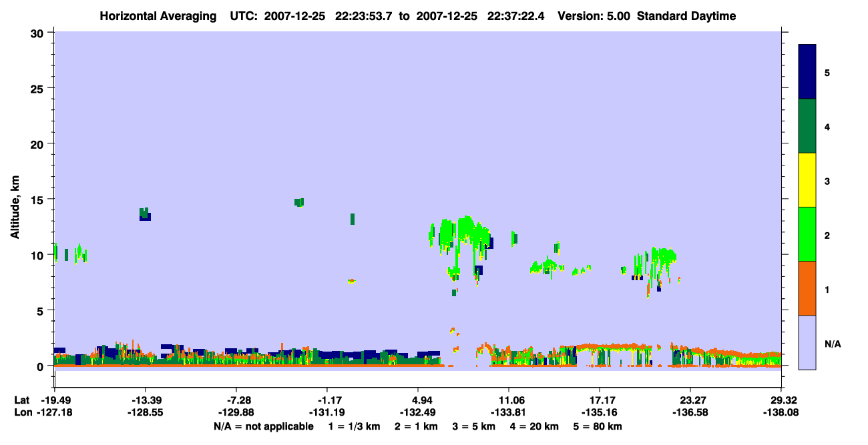Click the longitude value -128.55

tap(146, 412)
